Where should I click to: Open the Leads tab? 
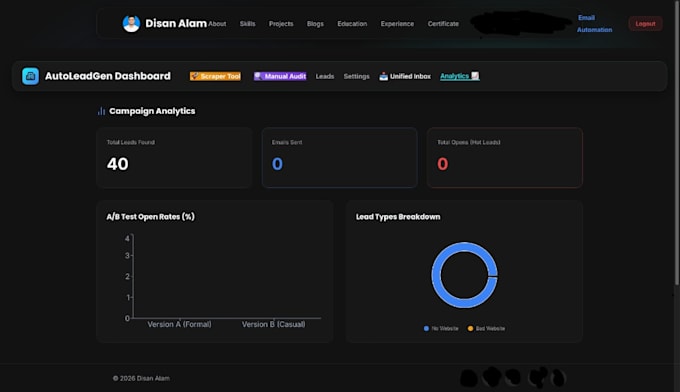point(325,76)
